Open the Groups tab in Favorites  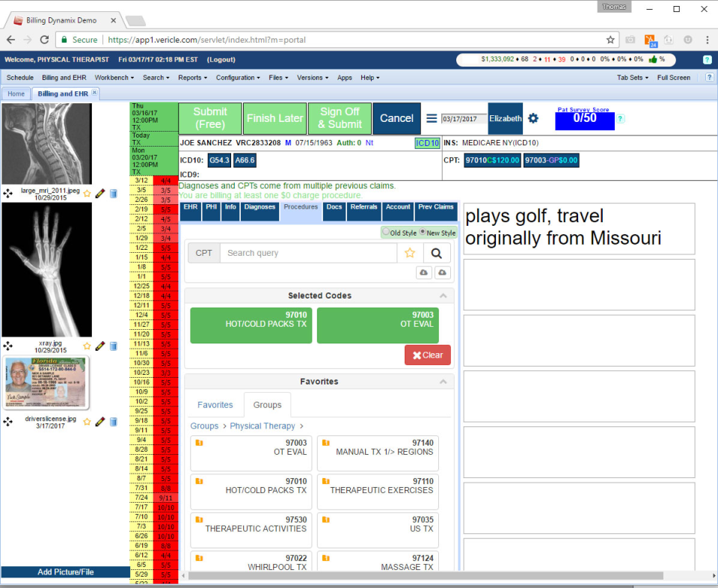(267, 404)
